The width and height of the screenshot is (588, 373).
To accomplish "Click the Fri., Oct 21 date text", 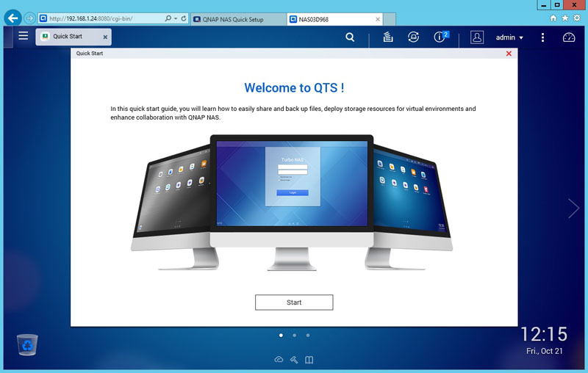I will pyautogui.click(x=544, y=351).
